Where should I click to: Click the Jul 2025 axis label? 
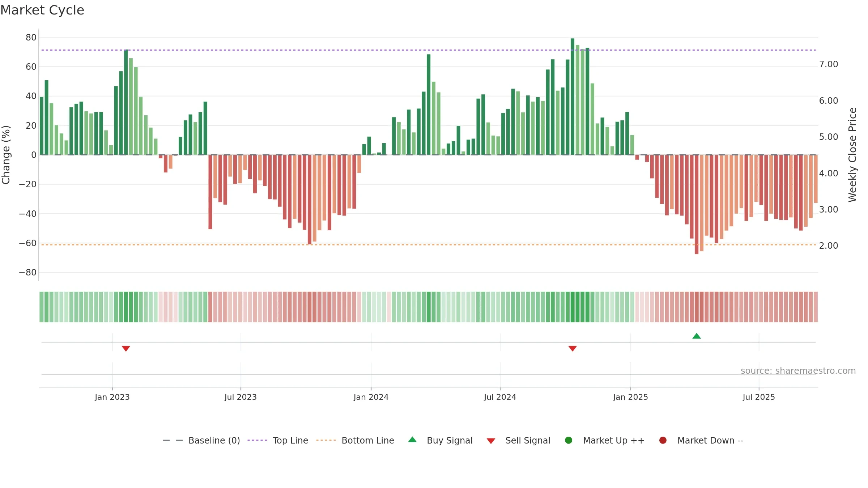click(759, 397)
